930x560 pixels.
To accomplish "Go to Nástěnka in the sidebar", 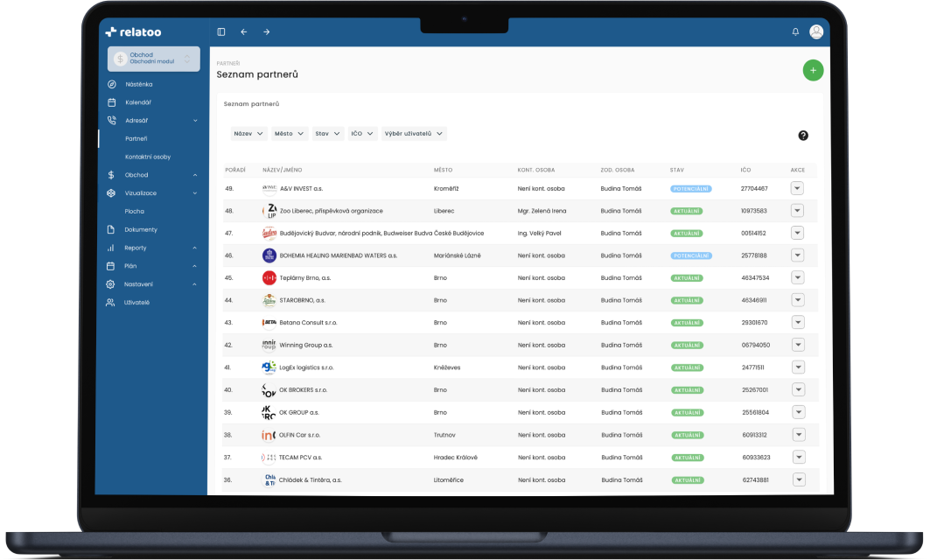I will (139, 84).
